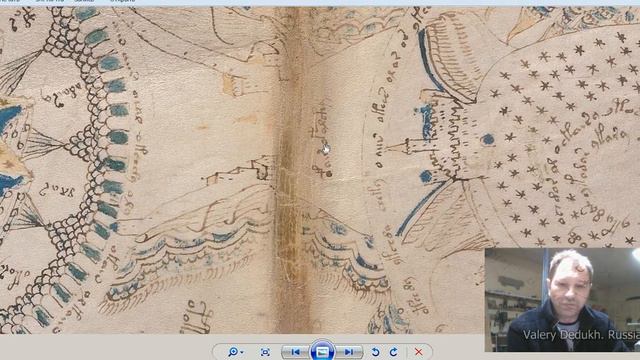Click the Valery Dedukh webcam video overlay
This screenshot has width=640, height=360.
click(562, 300)
